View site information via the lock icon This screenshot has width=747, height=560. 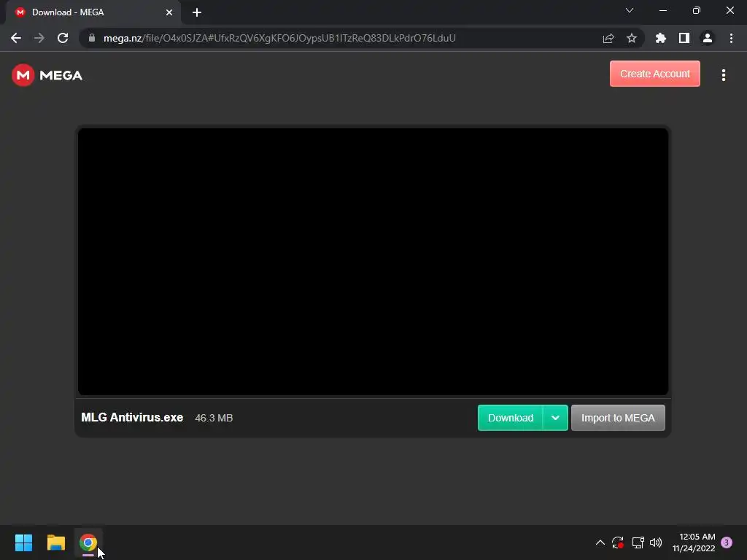pos(91,38)
